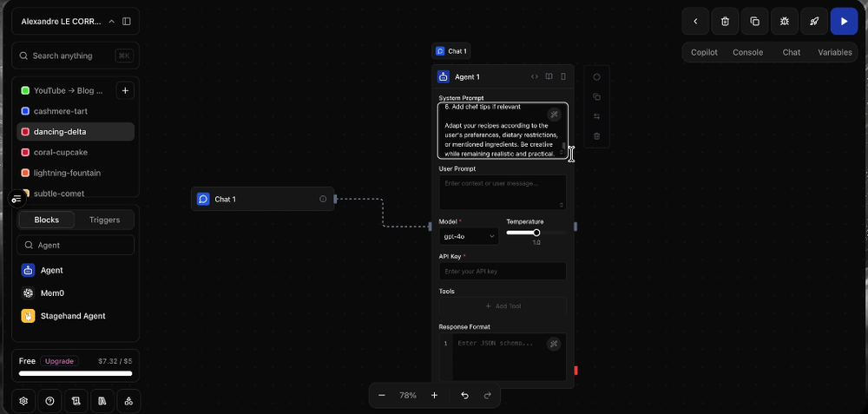Image resolution: width=868 pixels, height=414 pixels.
Task: Open the dancing-delta workflow
Action: 76,132
